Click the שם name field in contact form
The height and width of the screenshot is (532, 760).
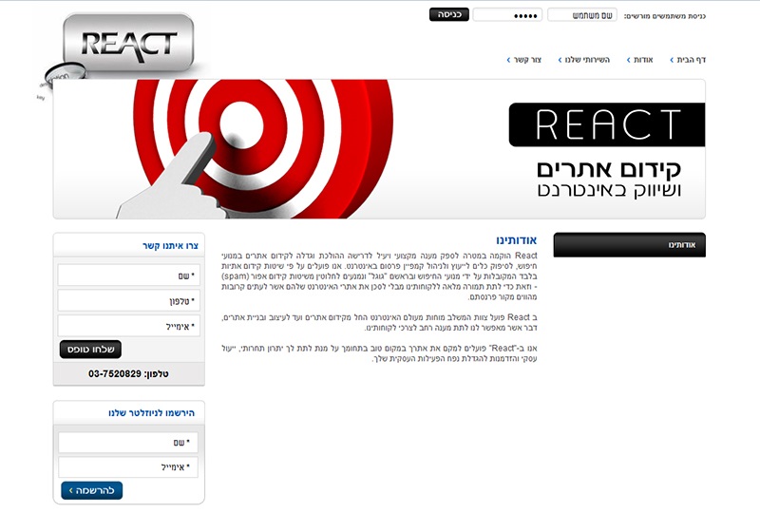pyautogui.click(x=128, y=275)
